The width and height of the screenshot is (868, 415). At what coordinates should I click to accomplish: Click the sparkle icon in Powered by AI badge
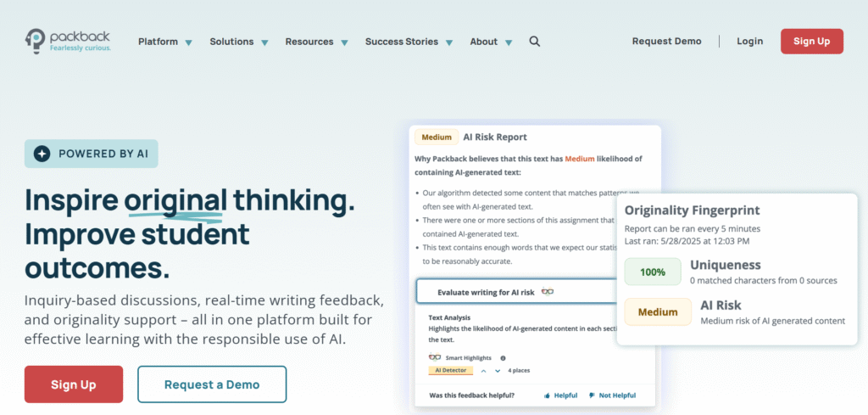(42, 154)
